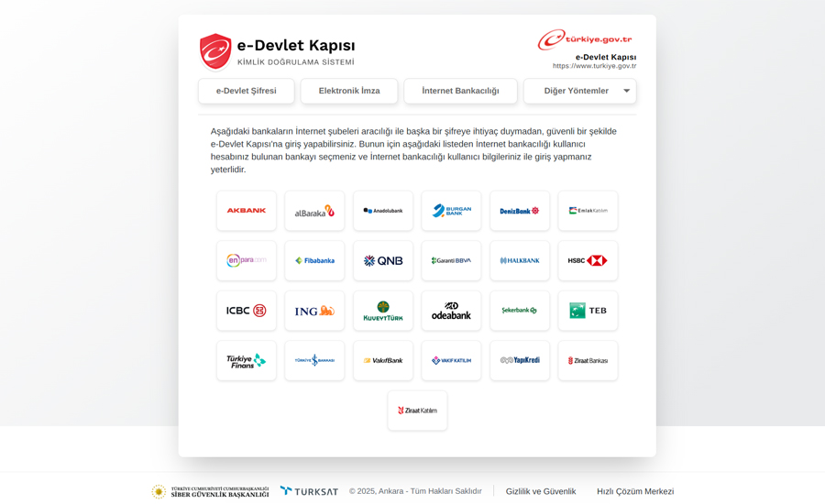Screen dimensions: 825x504
Task: Switch to the e-Devlet Şifresi tab
Action: 247,91
